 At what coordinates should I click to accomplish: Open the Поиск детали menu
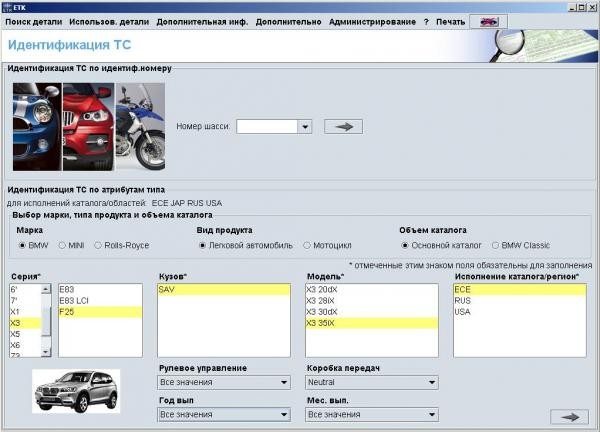(34, 22)
